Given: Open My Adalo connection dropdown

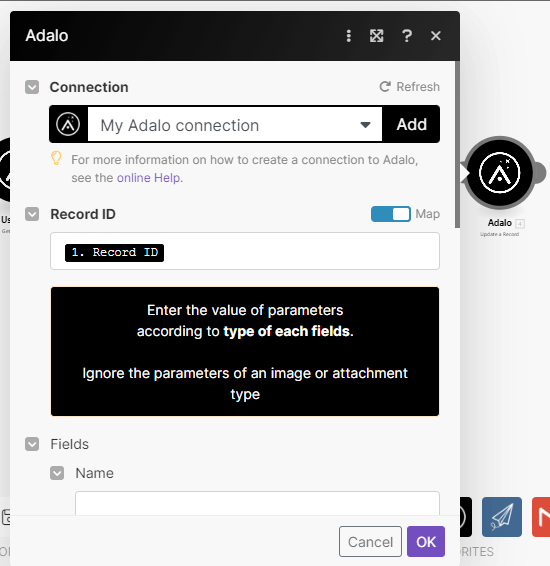Looking at the screenshot, I should click(235, 125).
